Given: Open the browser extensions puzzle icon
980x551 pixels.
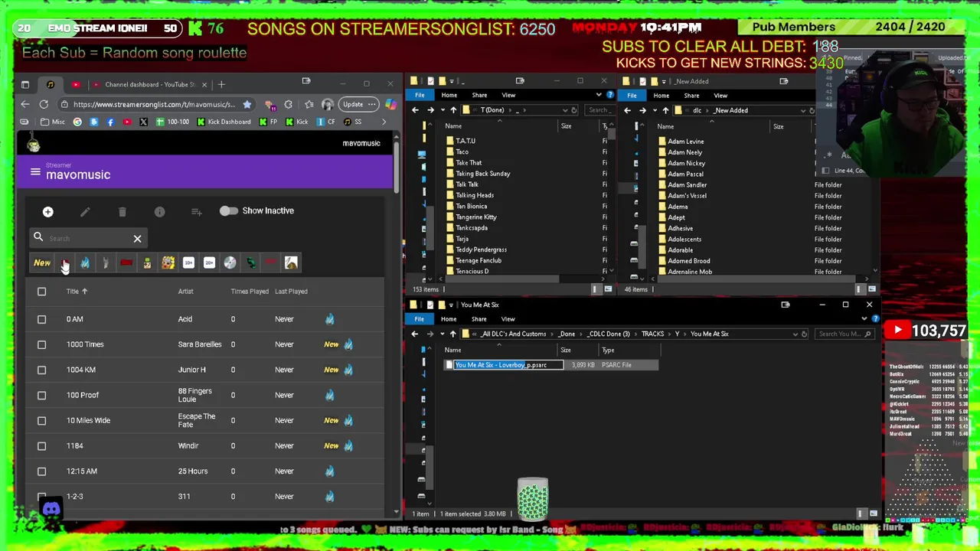Looking at the screenshot, I should pyautogui.click(x=288, y=104).
